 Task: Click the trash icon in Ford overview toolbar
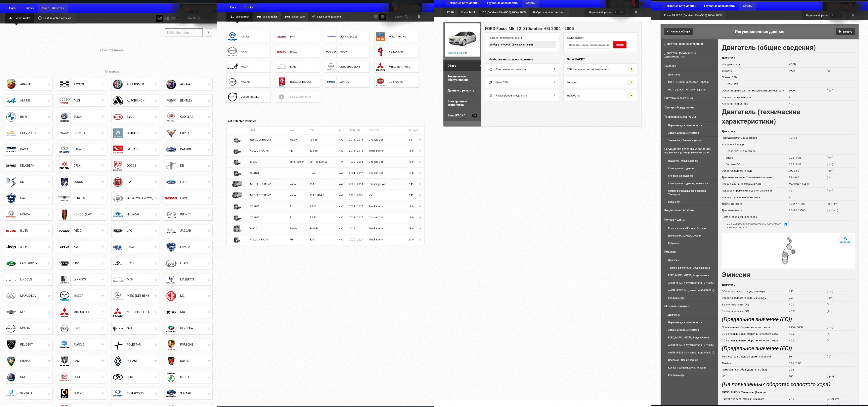click(636, 12)
